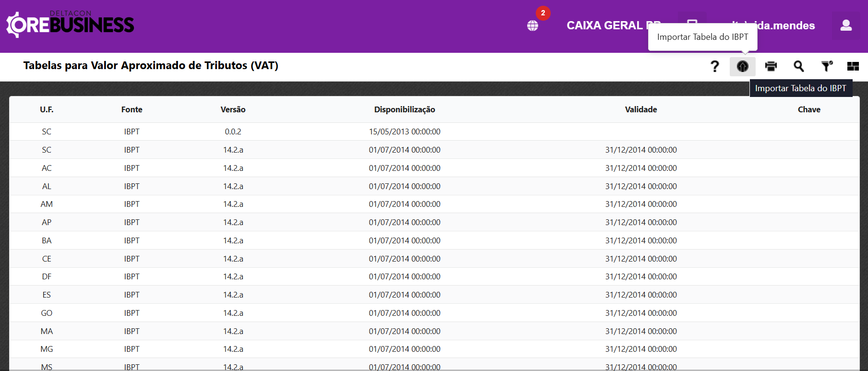The width and height of the screenshot is (868, 371).
Task: Sort by the Validade column header
Action: (x=640, y=109)
